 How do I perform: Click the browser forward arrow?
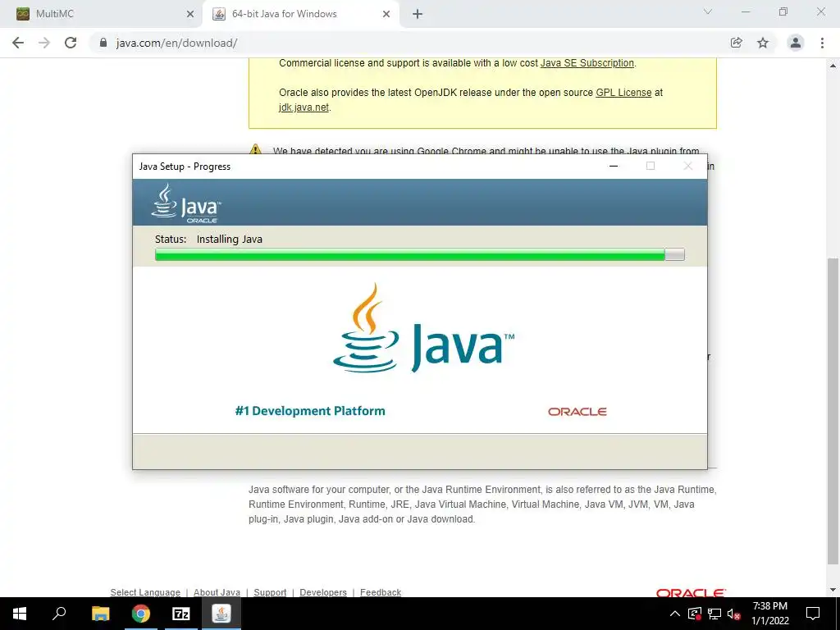point(44,43)
